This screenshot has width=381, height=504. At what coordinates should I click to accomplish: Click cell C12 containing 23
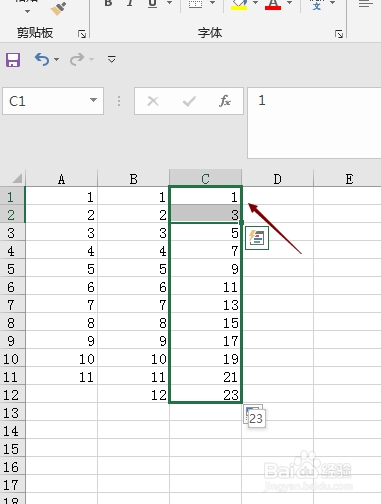205,395
